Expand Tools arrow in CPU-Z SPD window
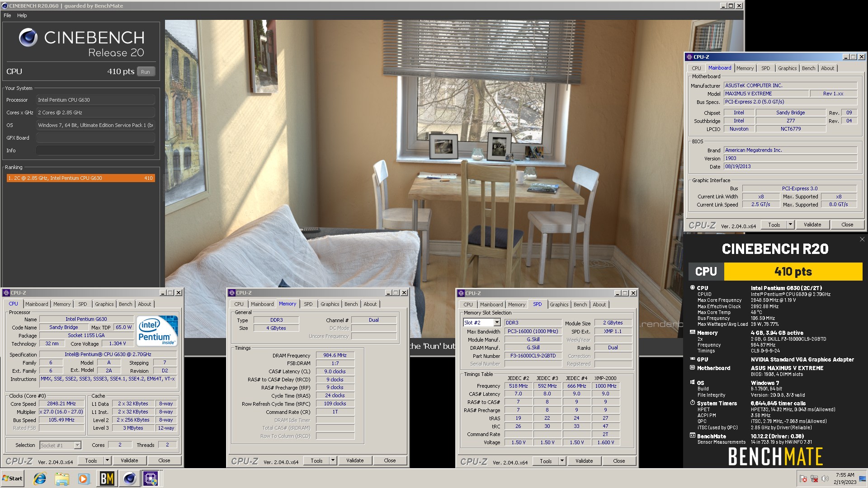The height and width of the screenshot is (488, 868). pos(562,461)
